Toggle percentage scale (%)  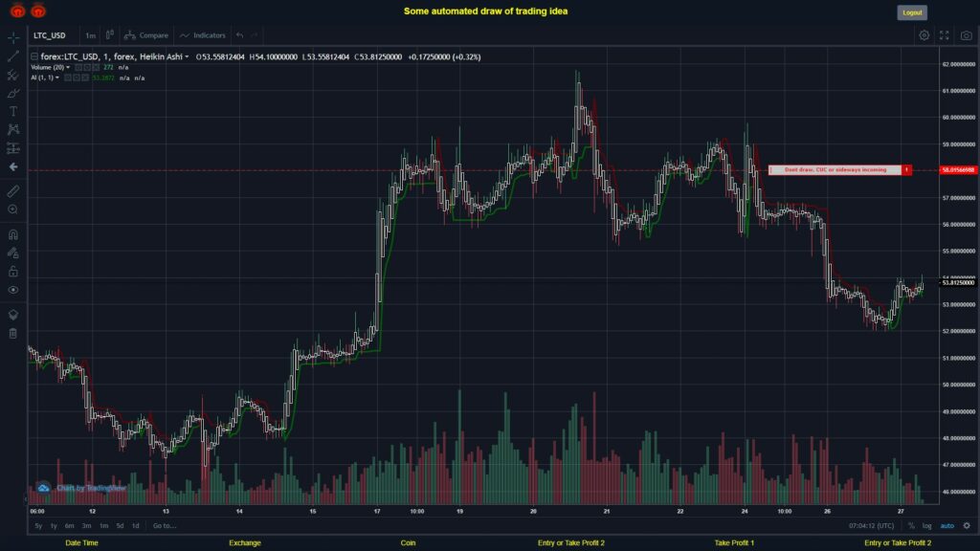tap(911, 525)
